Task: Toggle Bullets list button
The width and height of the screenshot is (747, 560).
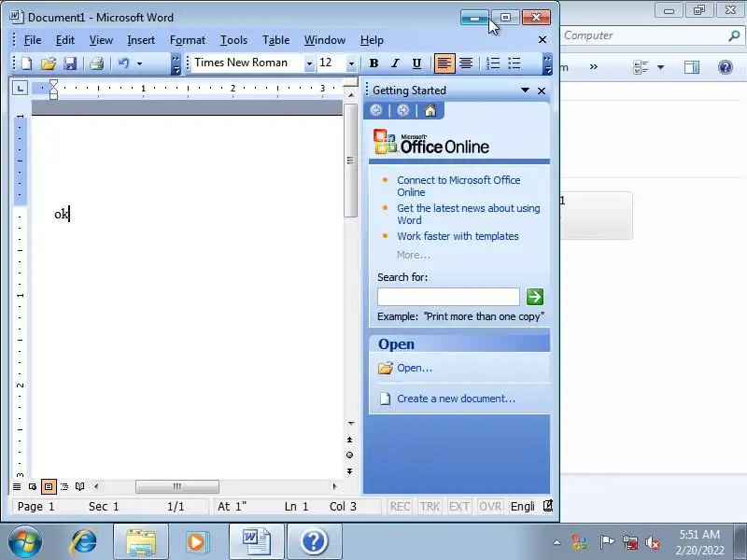Action: (x=514, y=63)
